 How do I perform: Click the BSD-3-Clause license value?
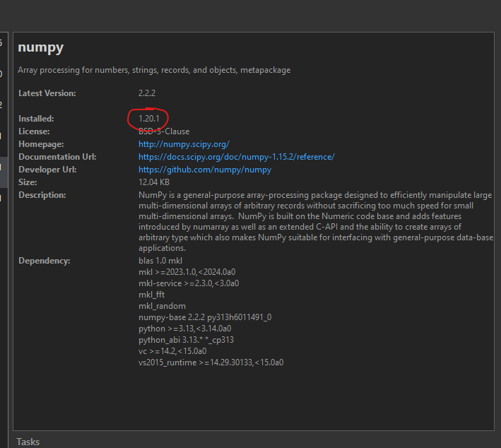[x=164, y=131]
